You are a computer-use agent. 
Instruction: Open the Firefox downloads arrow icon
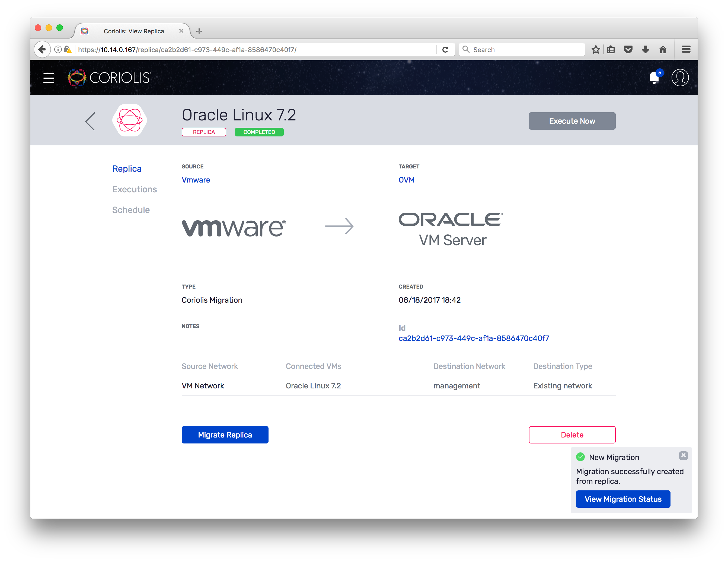click(x=646, y=49)
